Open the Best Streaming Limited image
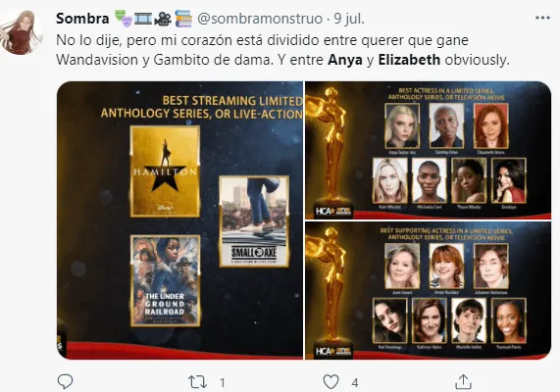The image size is (560, 392). click(180, 220)
